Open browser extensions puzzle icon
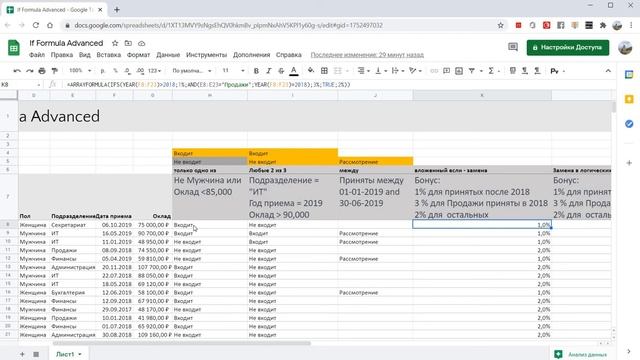Image resolution: width=640 pixels, height=360 pixels. pyautogui.click(x=603, y=25)
